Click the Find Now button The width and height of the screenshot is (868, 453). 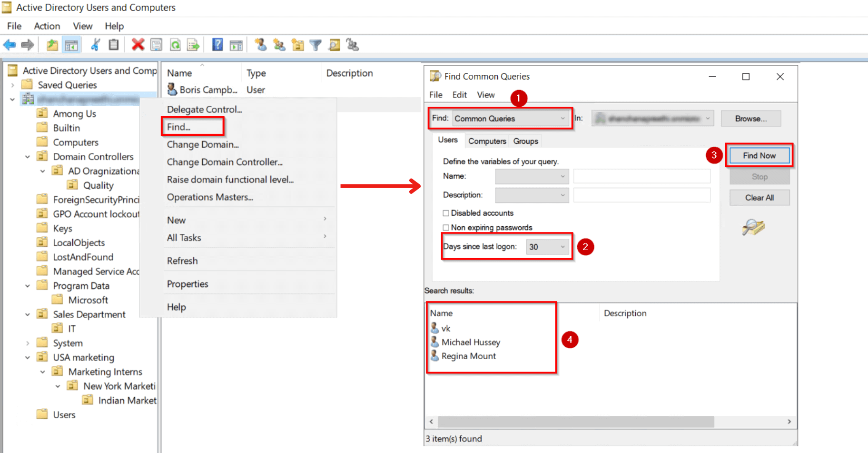point(759,155)
